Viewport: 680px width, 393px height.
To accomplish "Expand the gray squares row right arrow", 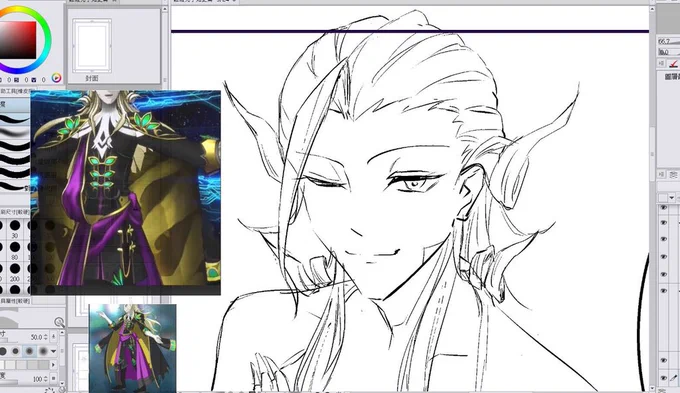I will coord(53,365).
